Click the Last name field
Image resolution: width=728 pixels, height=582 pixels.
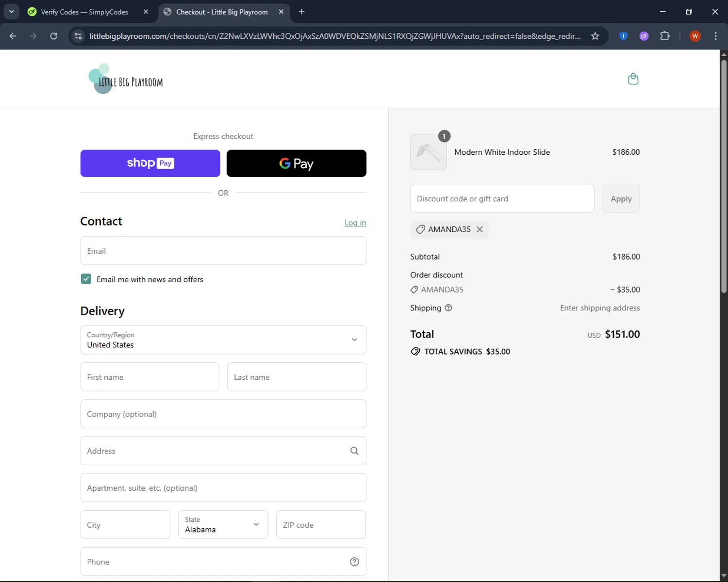click(297, 377)
